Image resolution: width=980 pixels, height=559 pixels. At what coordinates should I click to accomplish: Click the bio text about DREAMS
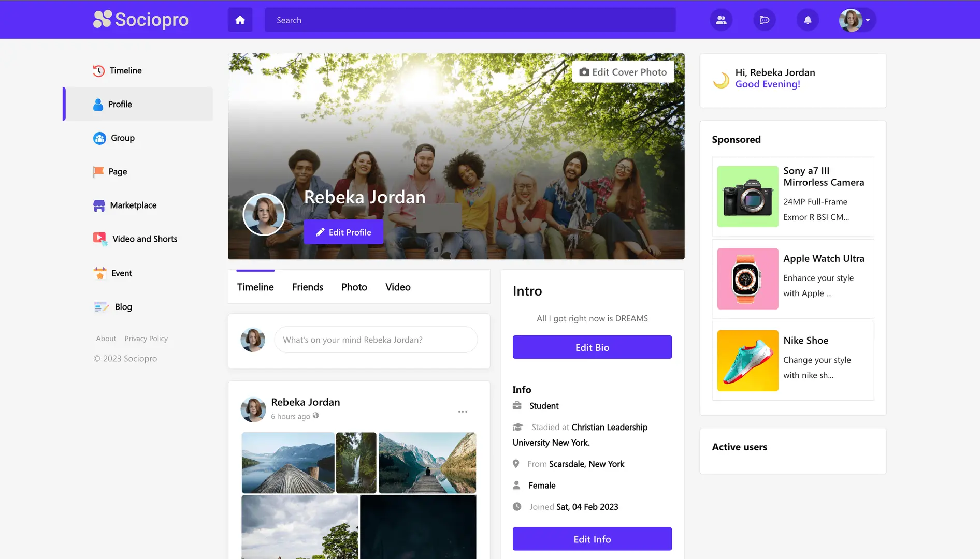[x=592, y=318]
